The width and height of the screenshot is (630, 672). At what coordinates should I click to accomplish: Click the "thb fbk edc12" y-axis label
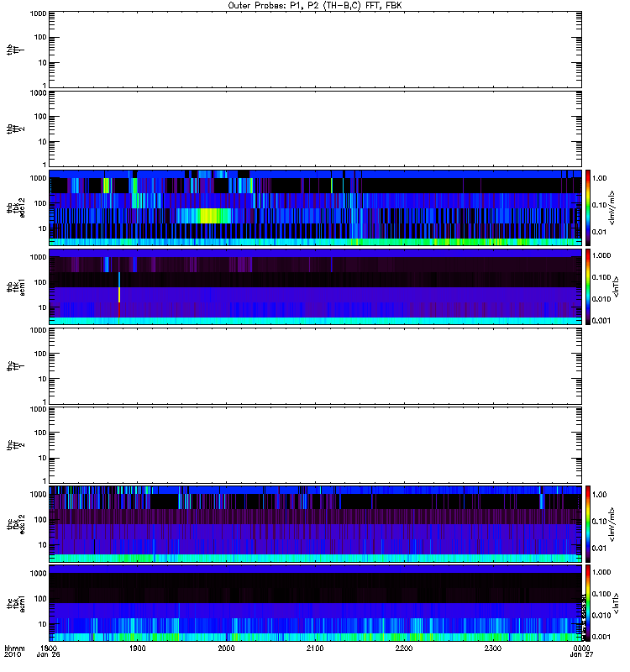(x=15, y=207)
